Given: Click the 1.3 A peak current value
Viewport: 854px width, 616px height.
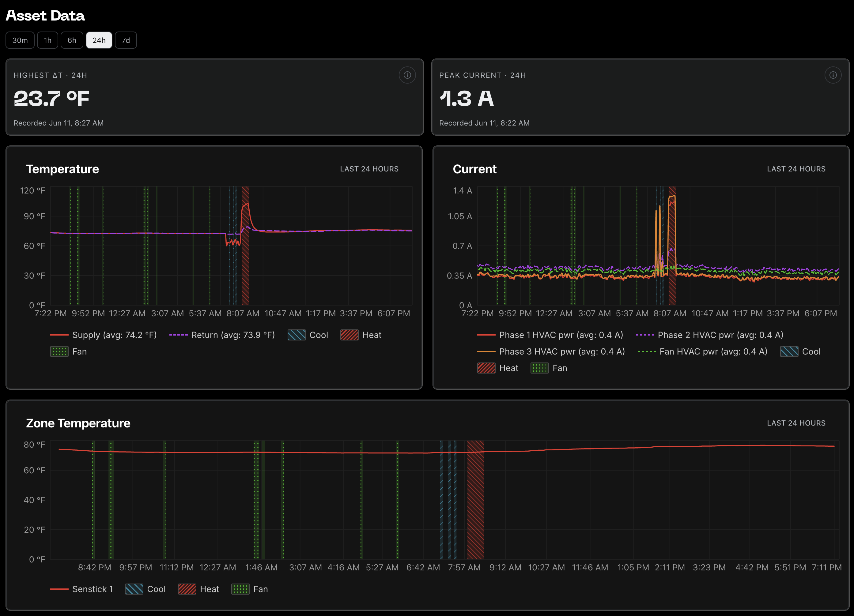Looking at the screenshot, I should (x=467, y=99).
